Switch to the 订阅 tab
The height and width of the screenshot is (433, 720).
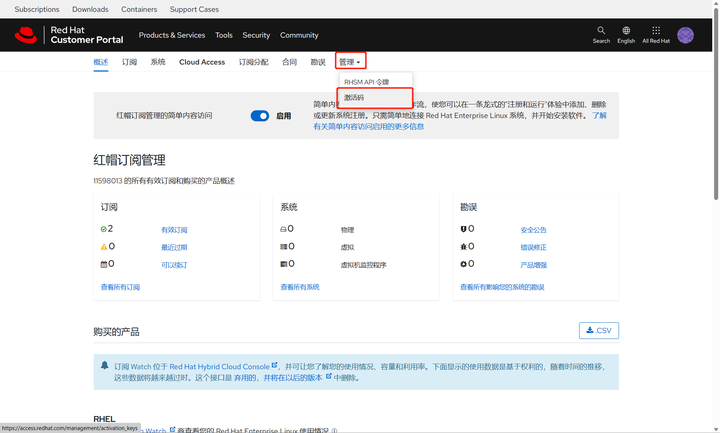pos(129,62)
